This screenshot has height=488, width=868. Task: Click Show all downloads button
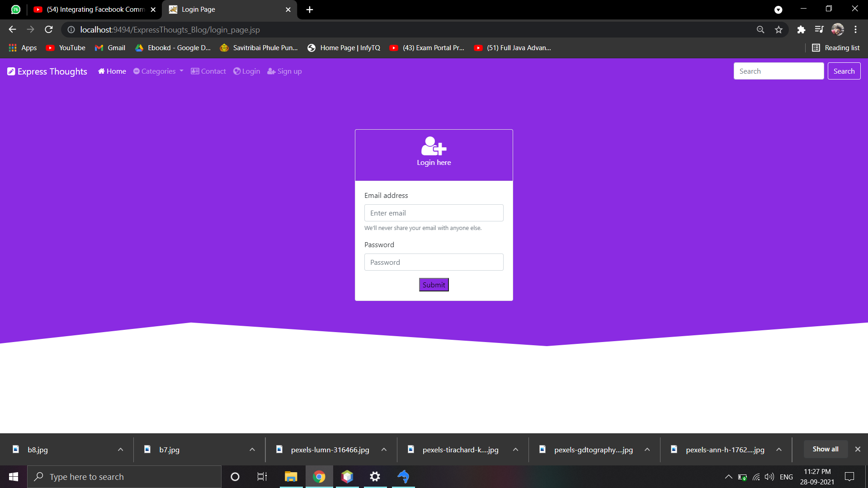pyautogui.click(x=825, y=449)
